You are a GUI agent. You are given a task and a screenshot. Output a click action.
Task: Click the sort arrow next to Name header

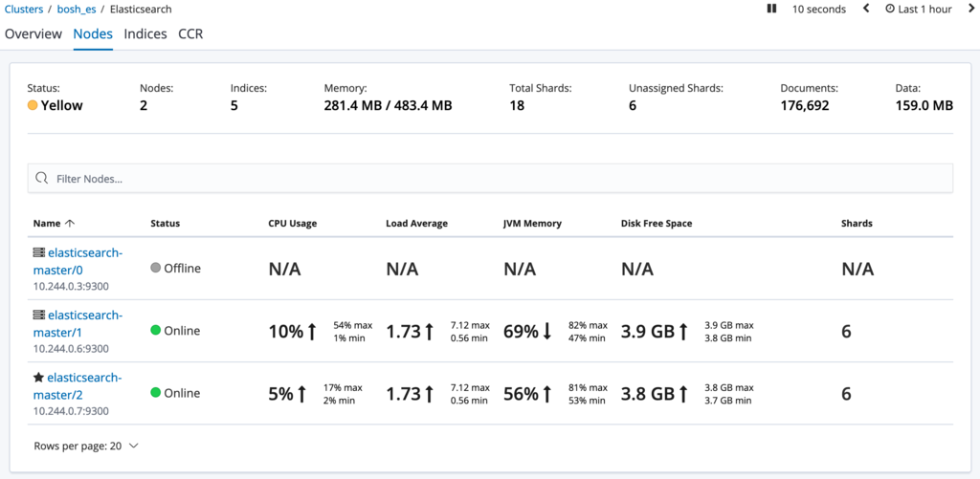[x=69, y=223]
